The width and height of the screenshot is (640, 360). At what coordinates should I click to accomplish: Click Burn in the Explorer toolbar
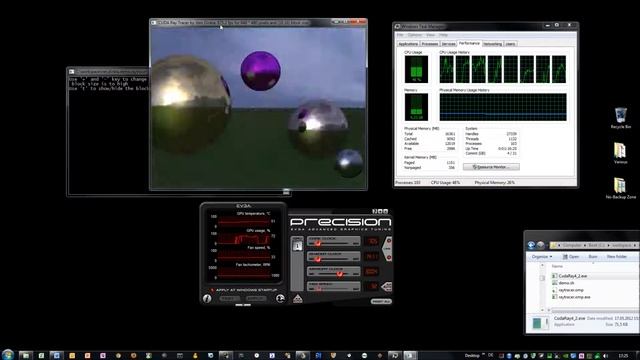593,257
